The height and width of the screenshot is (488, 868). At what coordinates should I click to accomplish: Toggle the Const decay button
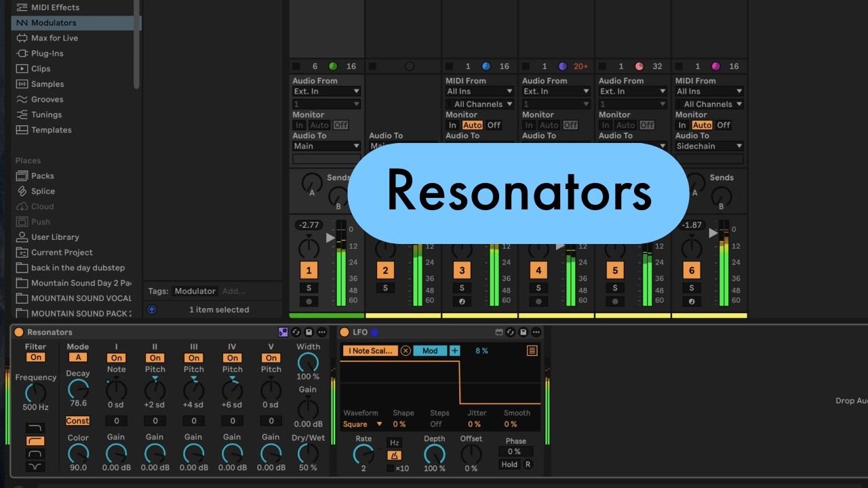[x=77, y=421]
